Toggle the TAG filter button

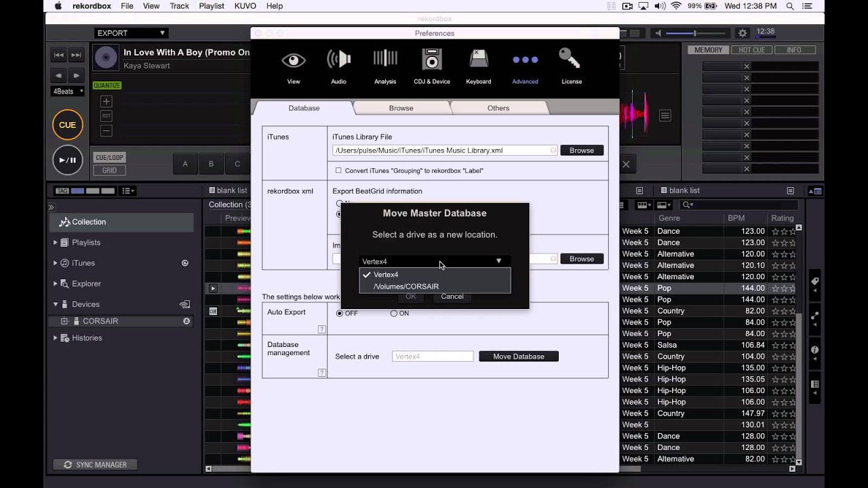pyautogui.click(x=62, y=191)
